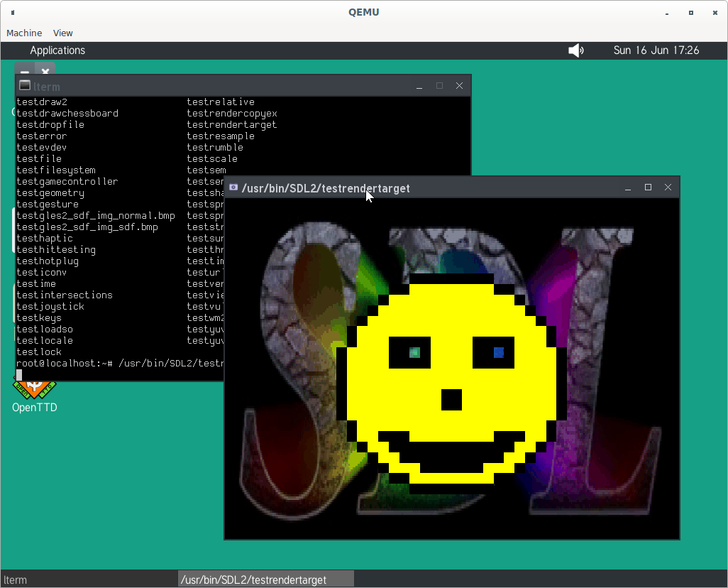
Task: Click 'testresample' in the terminal listing
Action: tap(221, 136)
